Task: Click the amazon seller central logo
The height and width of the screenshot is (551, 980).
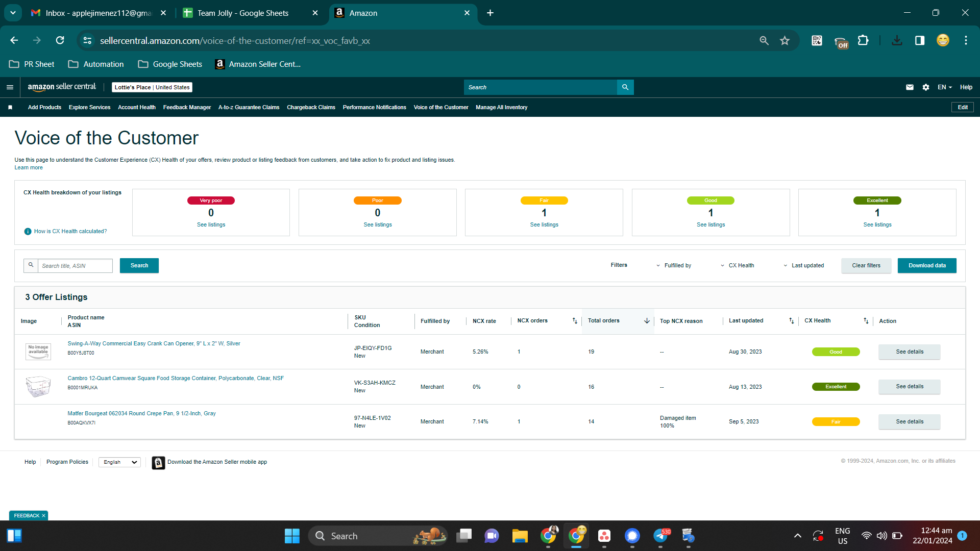Action: 62,87
